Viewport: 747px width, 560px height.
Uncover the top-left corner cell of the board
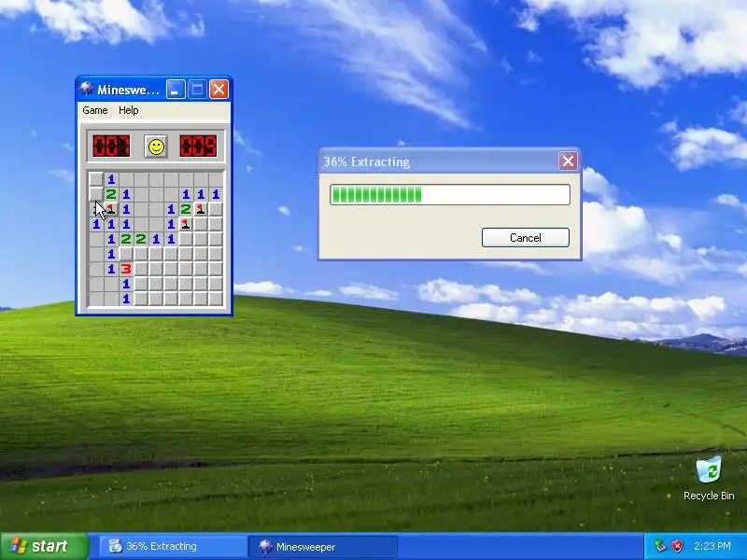[x=96, y=179]
